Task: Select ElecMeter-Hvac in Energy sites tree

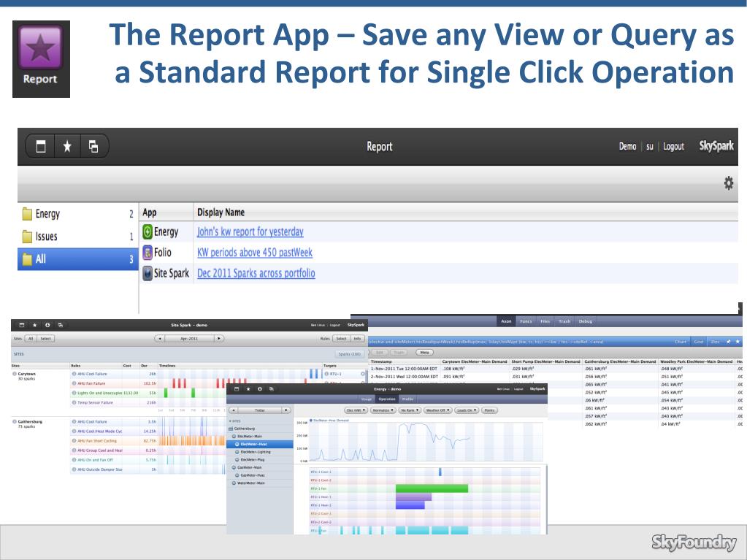Action: [x=260, y=445]
